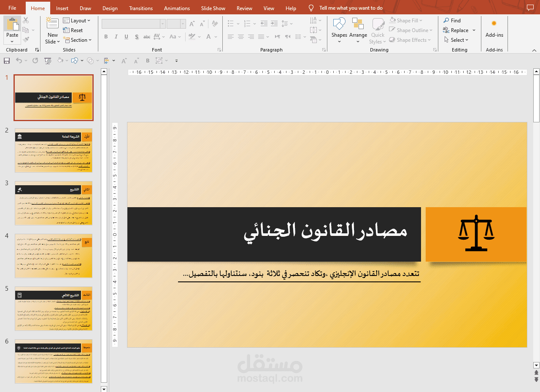The image size is (540, 392).
Task: Click the Shapes gallery icon in Drawing group
Action: pyautogui.click(x=339, y=24)
